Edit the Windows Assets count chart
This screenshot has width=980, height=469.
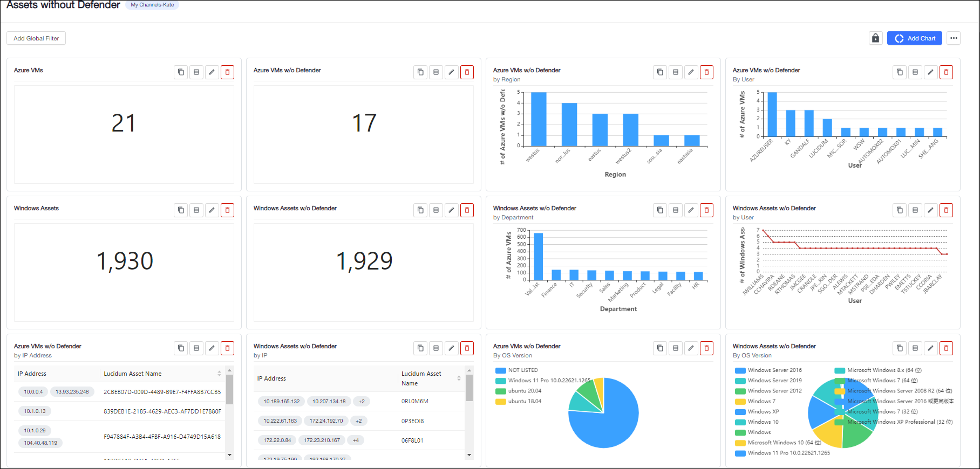(x=212, y=210)
